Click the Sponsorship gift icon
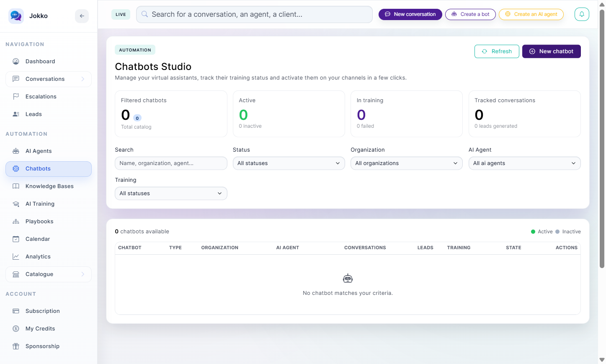 [16, 346]
